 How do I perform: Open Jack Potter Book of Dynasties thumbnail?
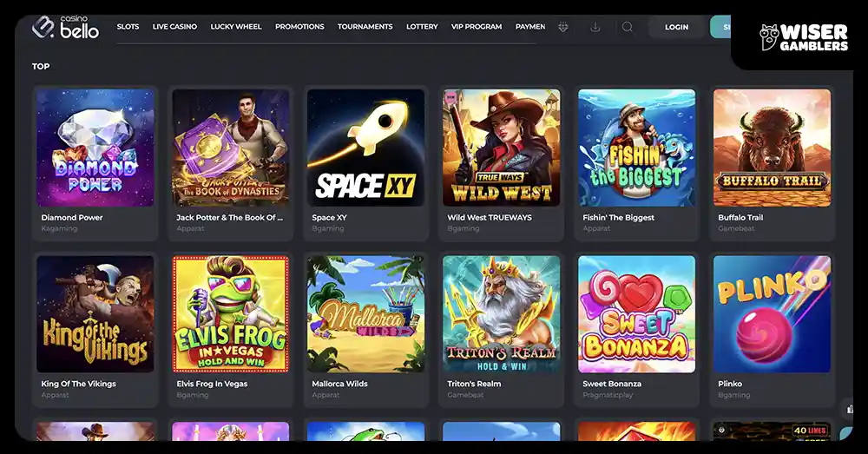231,148
